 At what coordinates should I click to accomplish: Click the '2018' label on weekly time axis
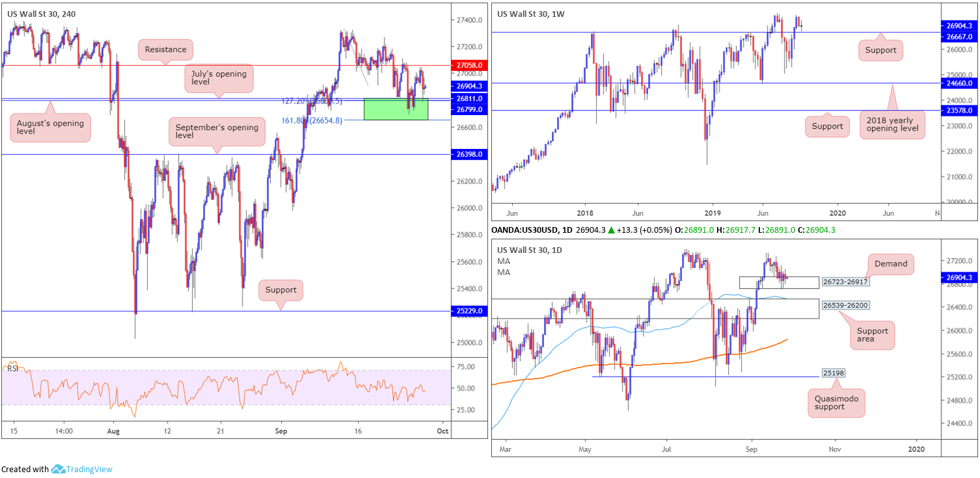(x=584, y=213)
